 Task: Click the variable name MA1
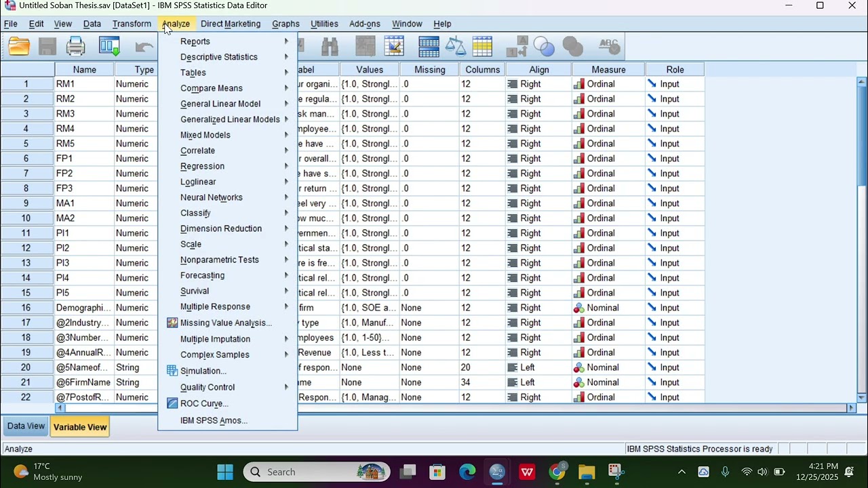pyautogui.click(x=65, y=203)
